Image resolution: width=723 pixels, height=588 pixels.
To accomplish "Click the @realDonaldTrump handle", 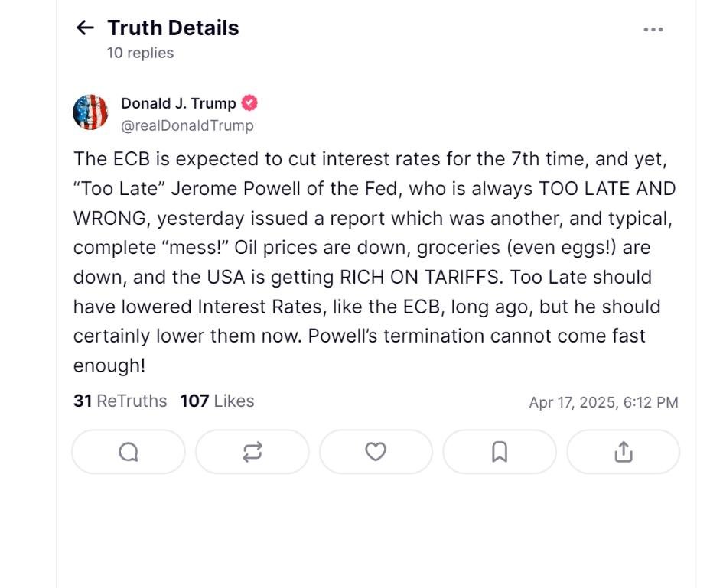I will coord(187,125).
